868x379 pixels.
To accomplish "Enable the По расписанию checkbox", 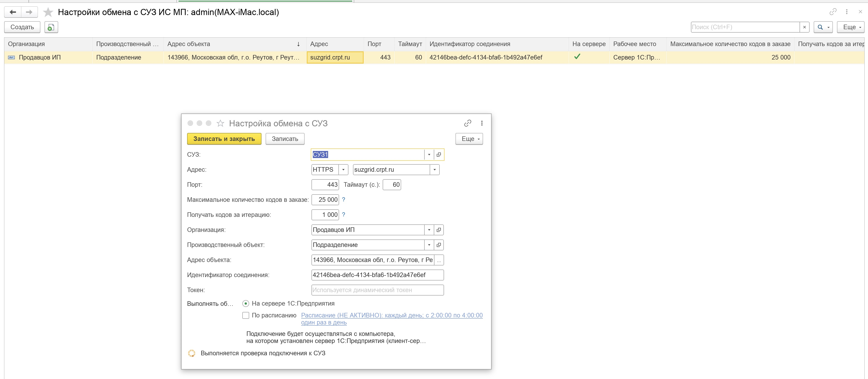I will (x=246, y=315).
